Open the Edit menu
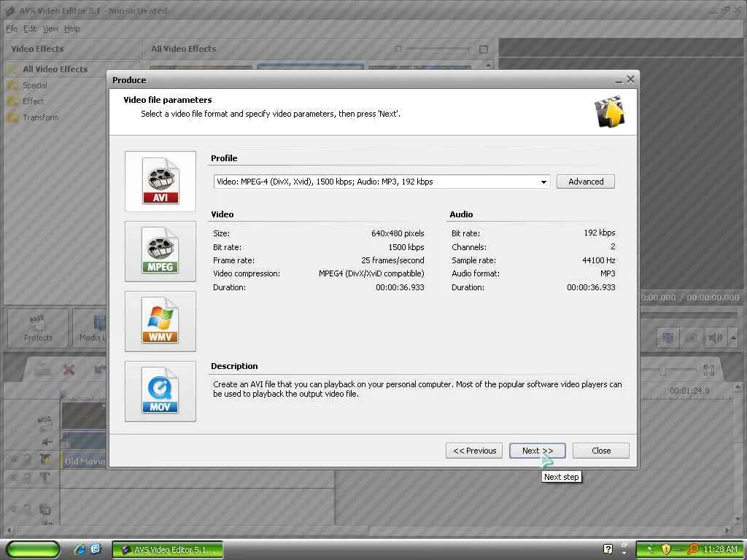747x560 pixels. (30, 28)
